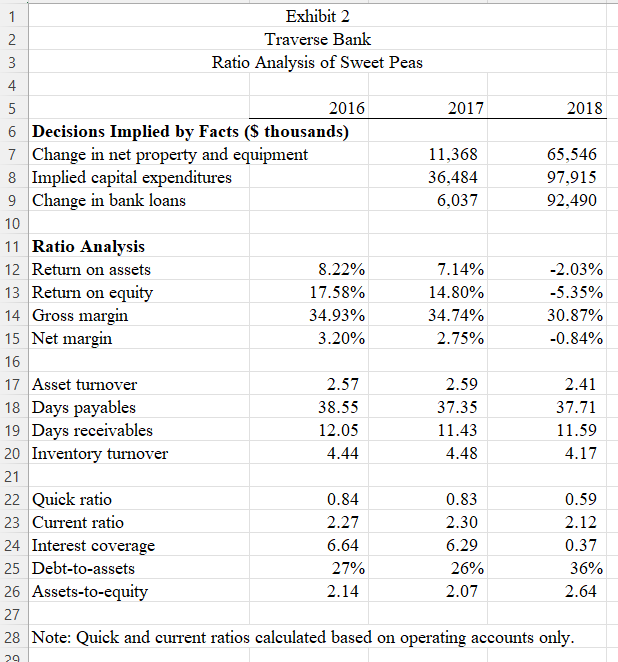618x662 pixels.
Task: Click the -2.03% return on assets cell
Action: [x=547, y=269]
